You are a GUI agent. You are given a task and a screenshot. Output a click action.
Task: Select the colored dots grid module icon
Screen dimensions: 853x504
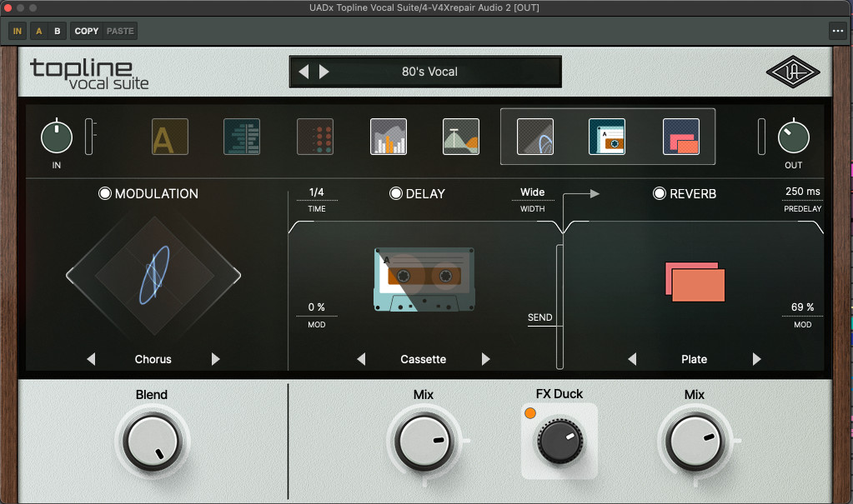coord(315,137)
